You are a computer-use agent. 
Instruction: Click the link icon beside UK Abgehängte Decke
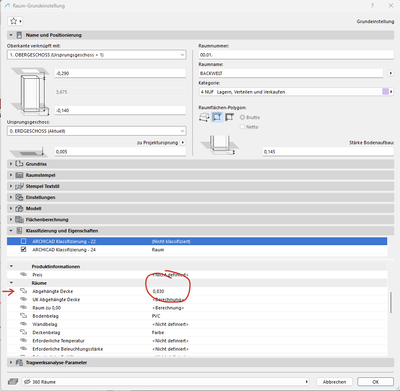pyautogui.click(x=23, y=299)
